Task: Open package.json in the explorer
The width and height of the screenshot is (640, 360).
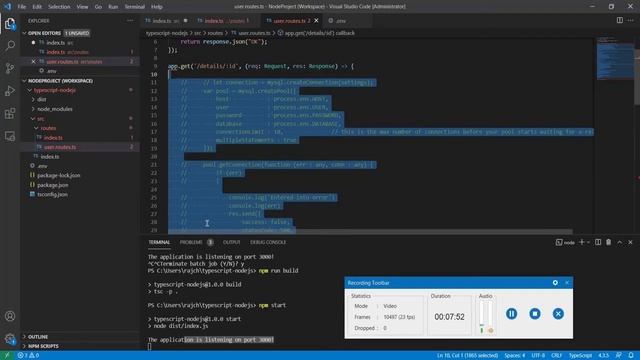Action: [53, 185]
